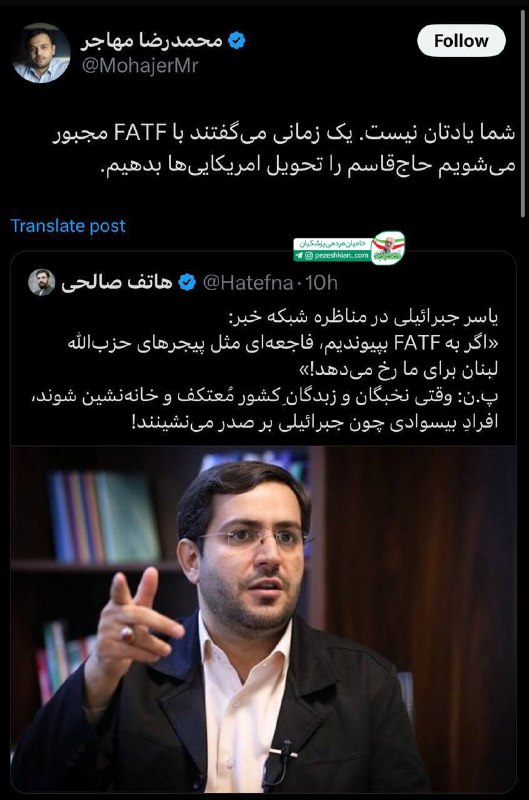Open the photo of the man gesturing
This screenshot has width=529, height=800.
coord(263,619)
